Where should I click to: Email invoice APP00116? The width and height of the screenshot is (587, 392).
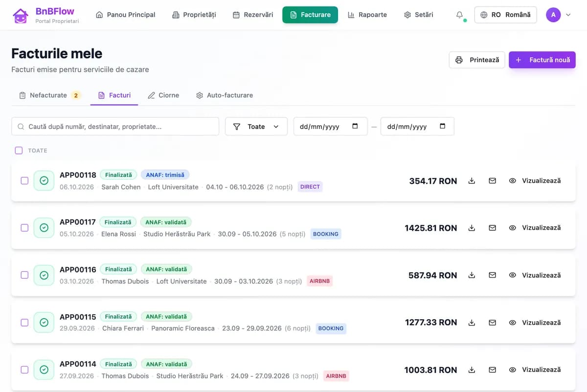492,275
